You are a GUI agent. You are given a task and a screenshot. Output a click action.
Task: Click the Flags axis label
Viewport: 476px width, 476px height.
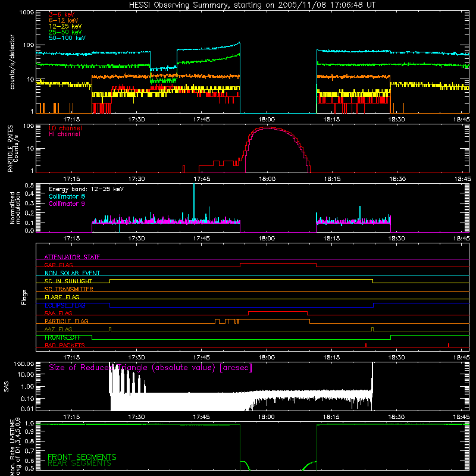pos(24,297)
